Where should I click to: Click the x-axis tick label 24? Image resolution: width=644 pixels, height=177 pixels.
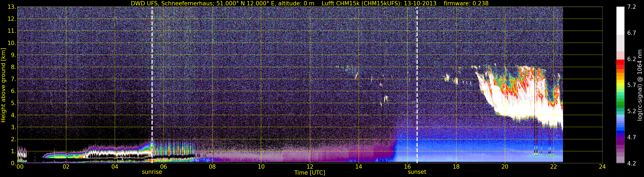click(x=602, y=167)
